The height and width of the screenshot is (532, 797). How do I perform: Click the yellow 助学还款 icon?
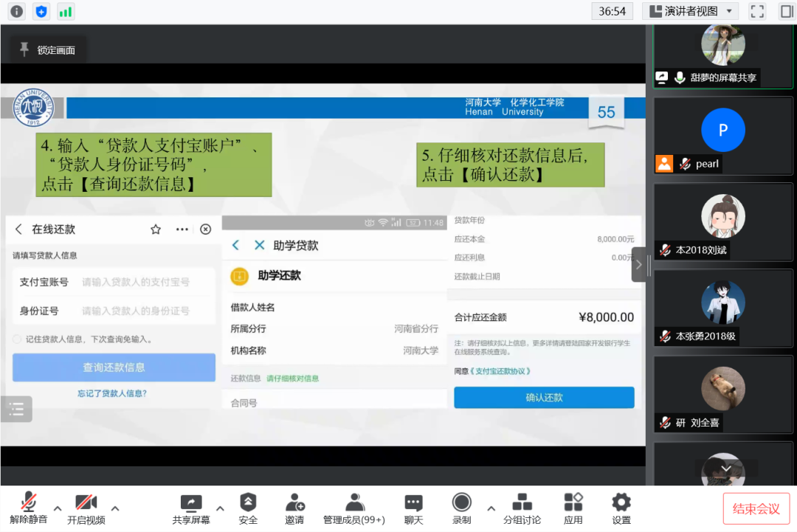click(x=239, y=276)
